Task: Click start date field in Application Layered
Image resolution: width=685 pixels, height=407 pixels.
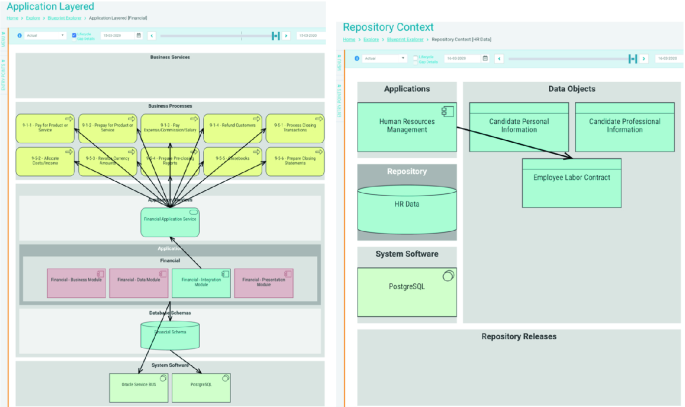Action: [x=118, y=35]
